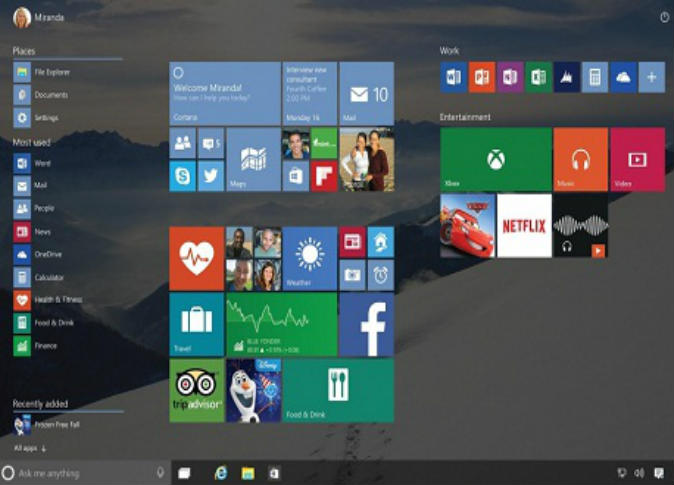The width and height of the screenshot is (674, 485).
Task: Open the Store tile beside Maps
Action: pos(296,176)
